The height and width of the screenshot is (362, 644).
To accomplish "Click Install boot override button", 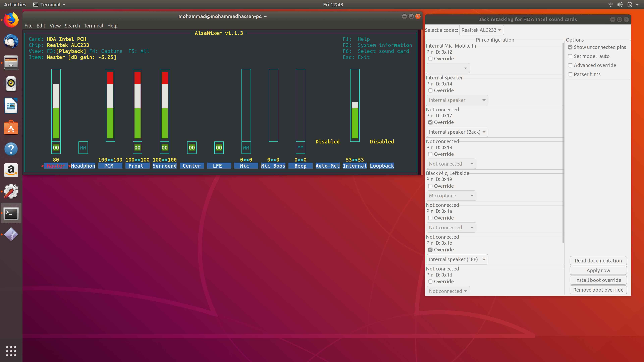I will coord(598,280).
